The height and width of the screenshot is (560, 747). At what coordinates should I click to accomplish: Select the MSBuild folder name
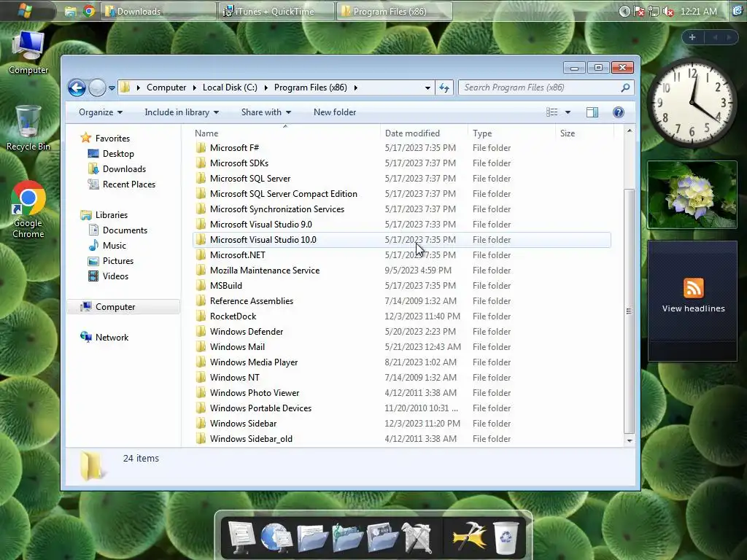[226, 286]
